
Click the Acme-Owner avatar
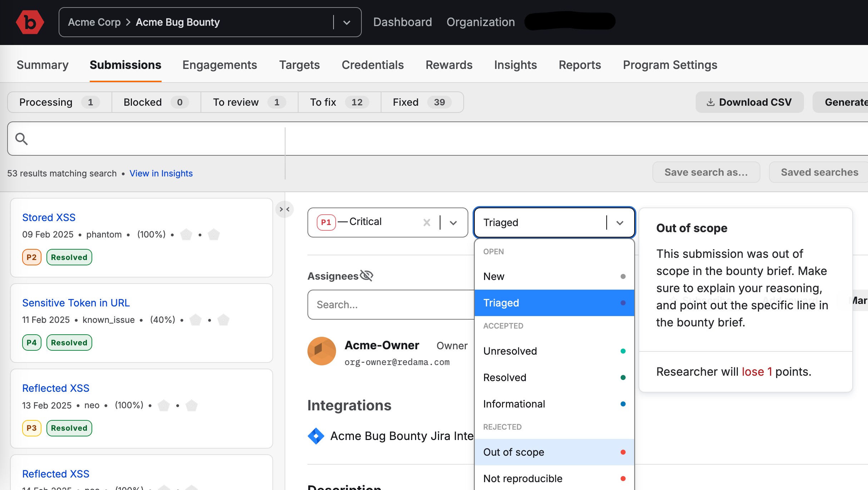pyautogui.click(x=321, y=351)
